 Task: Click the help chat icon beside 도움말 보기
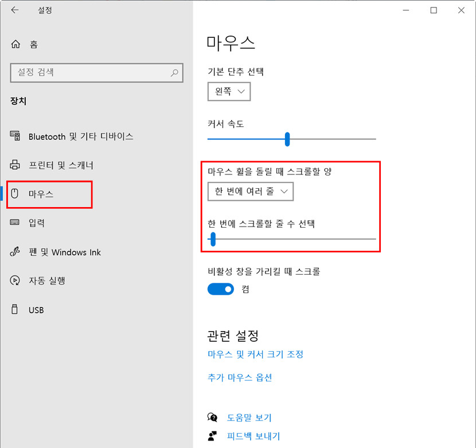[x=213, y=418]
